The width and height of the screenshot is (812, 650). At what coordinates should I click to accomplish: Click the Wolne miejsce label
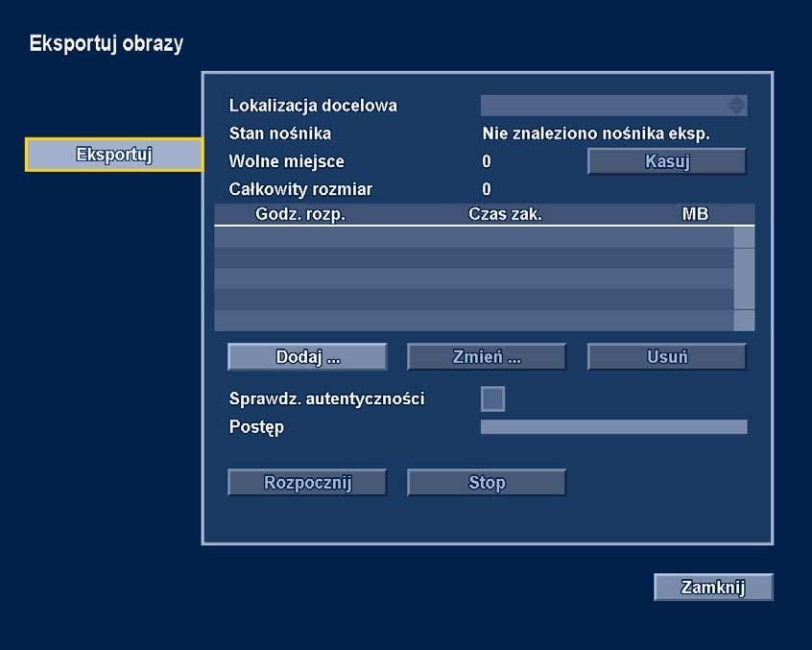pos(286,161)
